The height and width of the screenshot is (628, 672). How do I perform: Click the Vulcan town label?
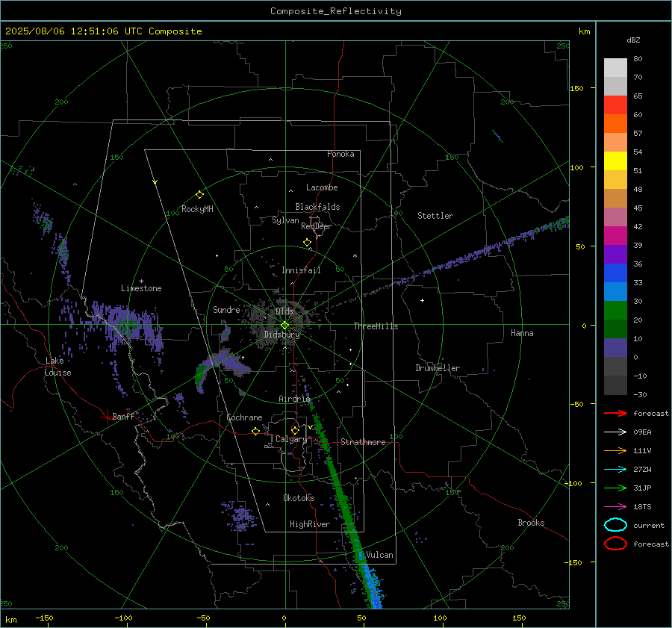click(379, 555)
